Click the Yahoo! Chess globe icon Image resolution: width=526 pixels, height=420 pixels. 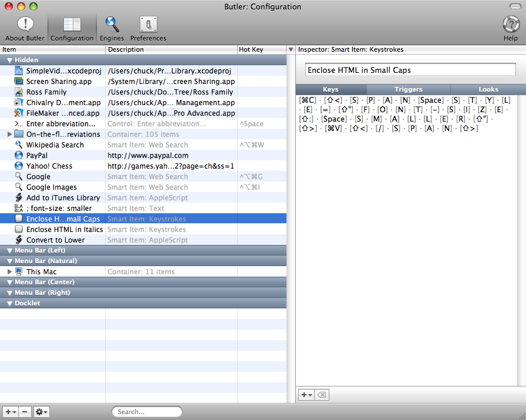pyautogui.click(x=19, y=166)
